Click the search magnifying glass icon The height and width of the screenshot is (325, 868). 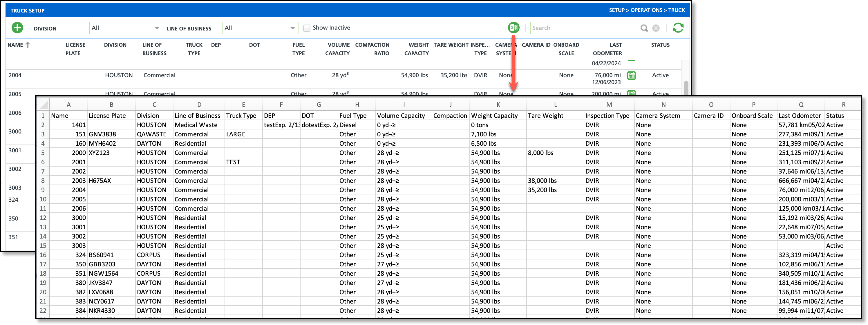[644, 28]
